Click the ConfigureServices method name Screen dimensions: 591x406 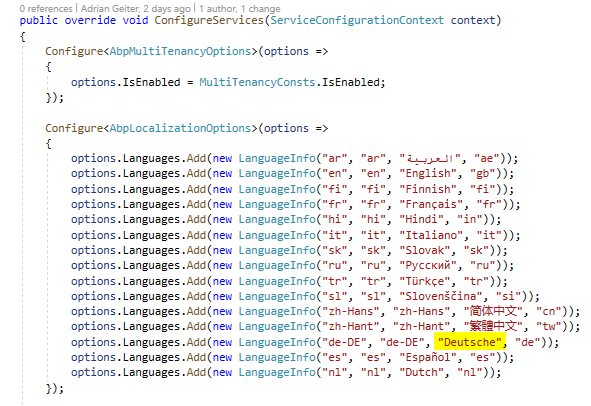(x=209, y=20)
